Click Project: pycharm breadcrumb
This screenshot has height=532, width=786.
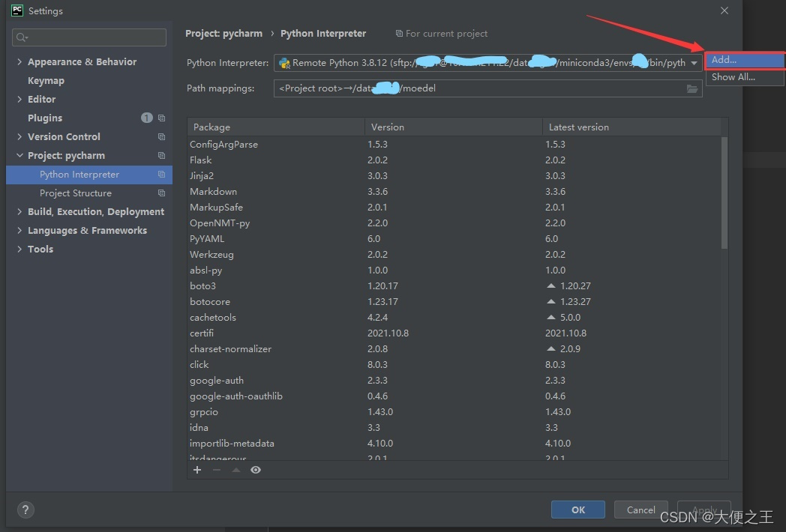223,34
